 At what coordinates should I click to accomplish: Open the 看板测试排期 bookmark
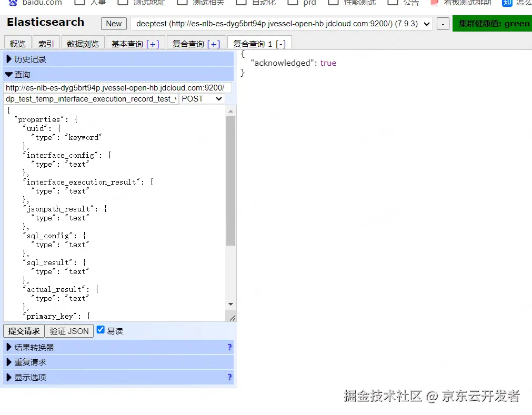coord(461,3)
